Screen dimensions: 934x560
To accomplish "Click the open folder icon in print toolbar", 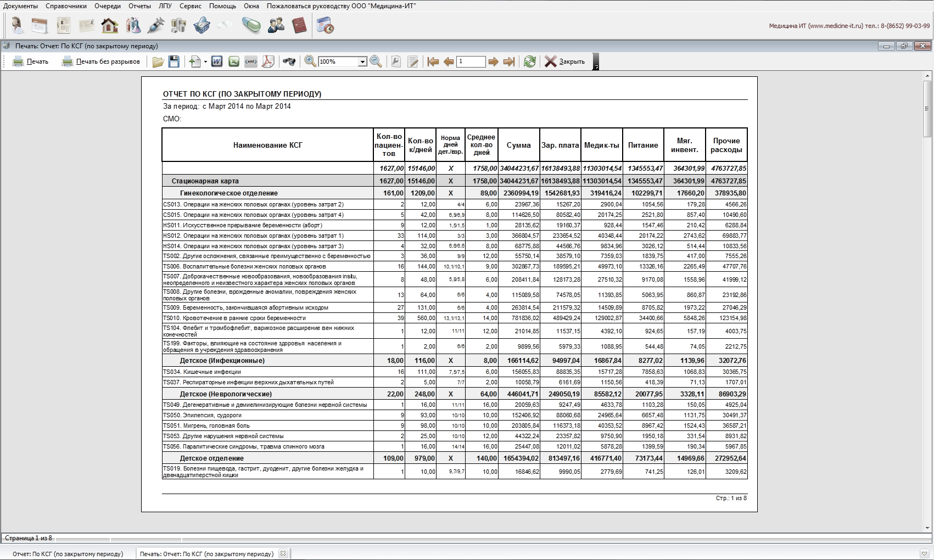I will click(158, 61).
